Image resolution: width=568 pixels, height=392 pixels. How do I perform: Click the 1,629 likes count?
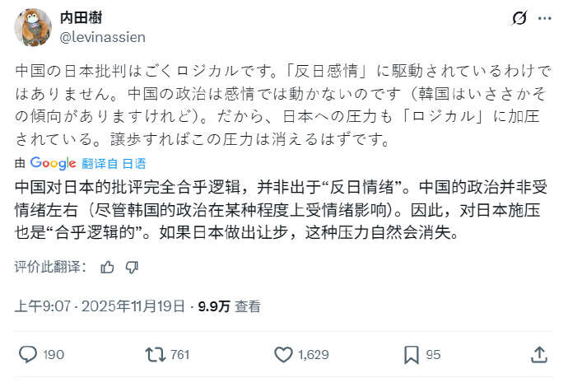tap(314, 355)
